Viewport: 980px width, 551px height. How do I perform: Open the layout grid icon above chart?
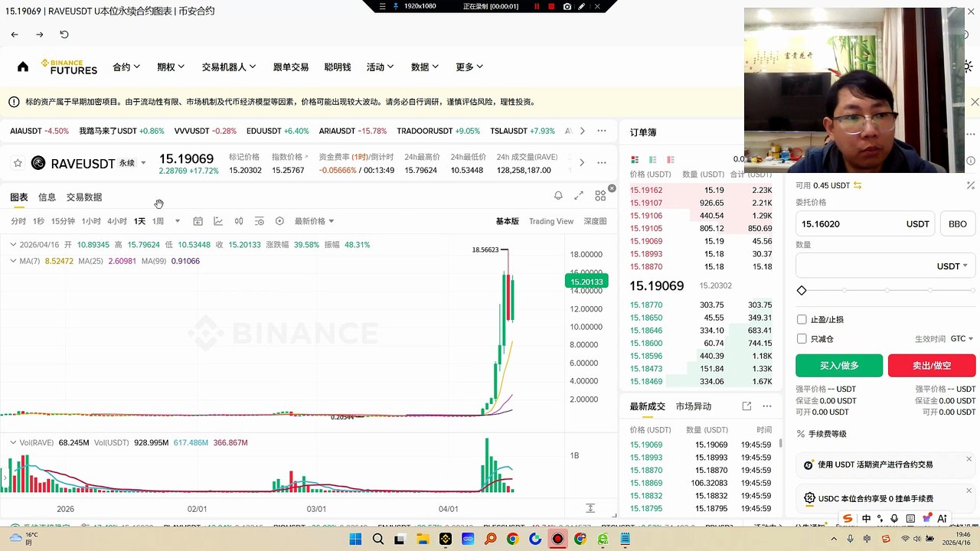coord(600,196)
